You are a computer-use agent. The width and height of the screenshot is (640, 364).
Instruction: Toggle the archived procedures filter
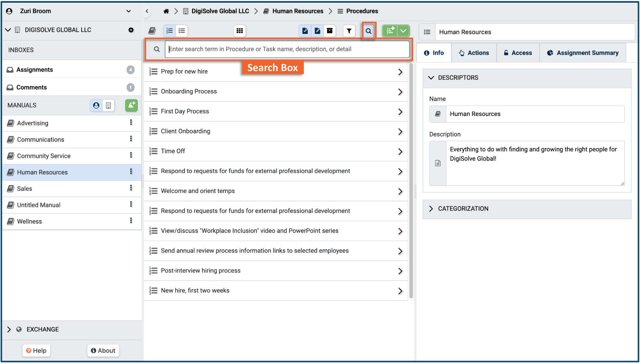point(329,31)
